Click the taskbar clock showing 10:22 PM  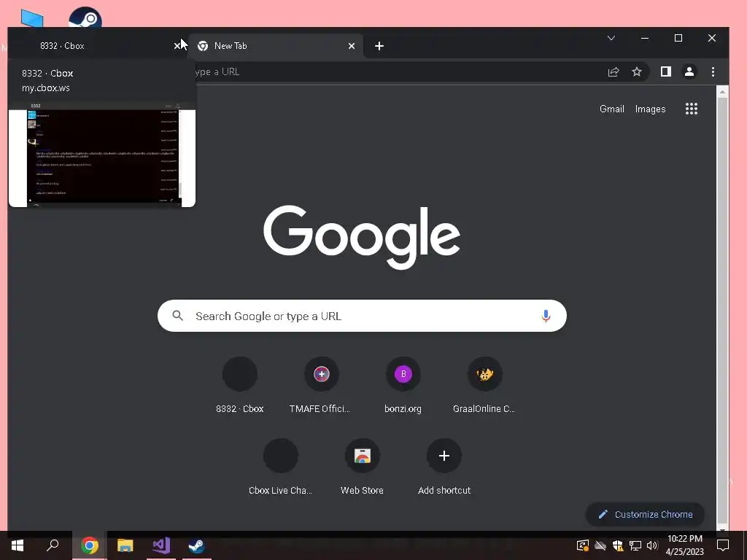point(684,545)
